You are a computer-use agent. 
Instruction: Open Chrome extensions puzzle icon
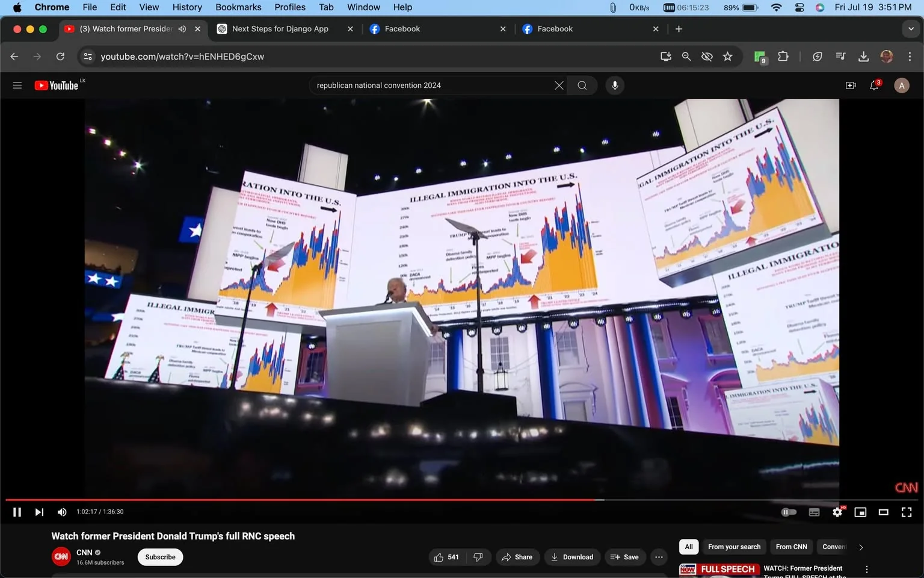(783, 57)
